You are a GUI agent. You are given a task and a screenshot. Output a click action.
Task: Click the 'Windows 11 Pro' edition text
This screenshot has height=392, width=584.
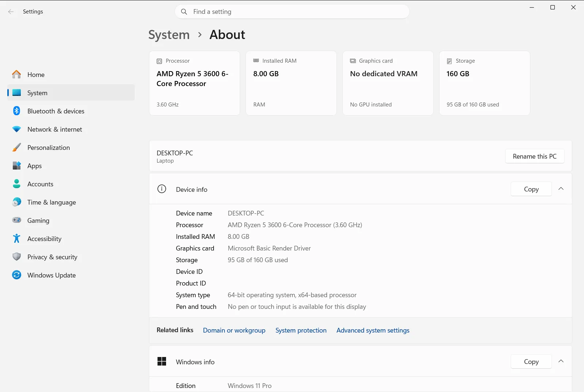pyautogui.click(x=250, y=386)
